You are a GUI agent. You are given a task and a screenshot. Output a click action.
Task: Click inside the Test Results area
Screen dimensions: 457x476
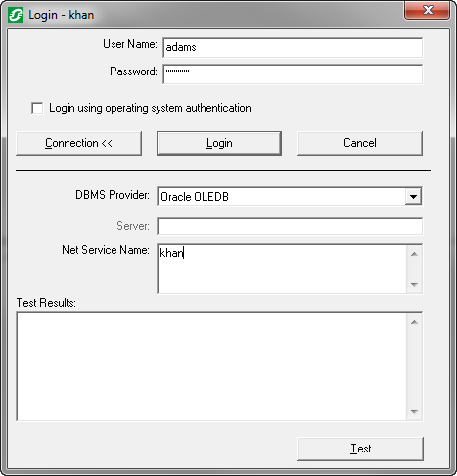(211, 366)
